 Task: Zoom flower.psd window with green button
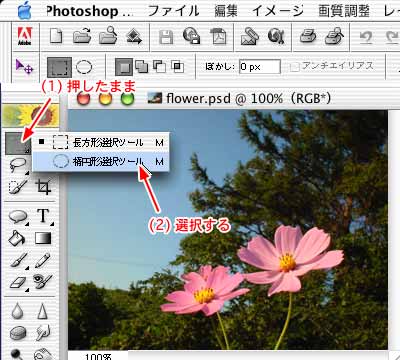tap(127, 98)
